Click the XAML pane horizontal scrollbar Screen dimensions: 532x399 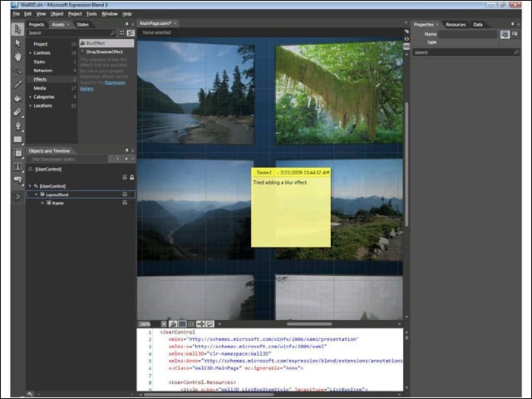209,395
